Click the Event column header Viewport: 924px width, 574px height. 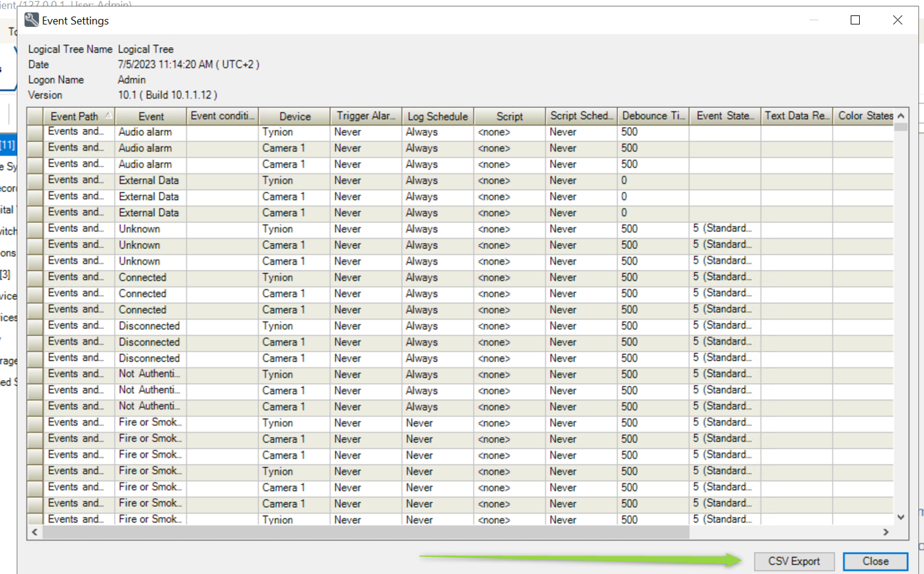[x=150, y=116]
